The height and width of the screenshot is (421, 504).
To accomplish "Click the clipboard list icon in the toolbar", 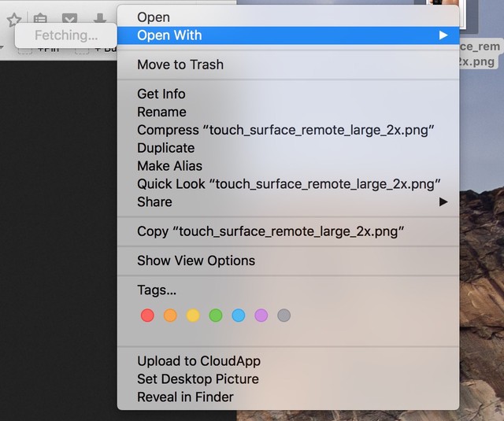I will [40, 18].
